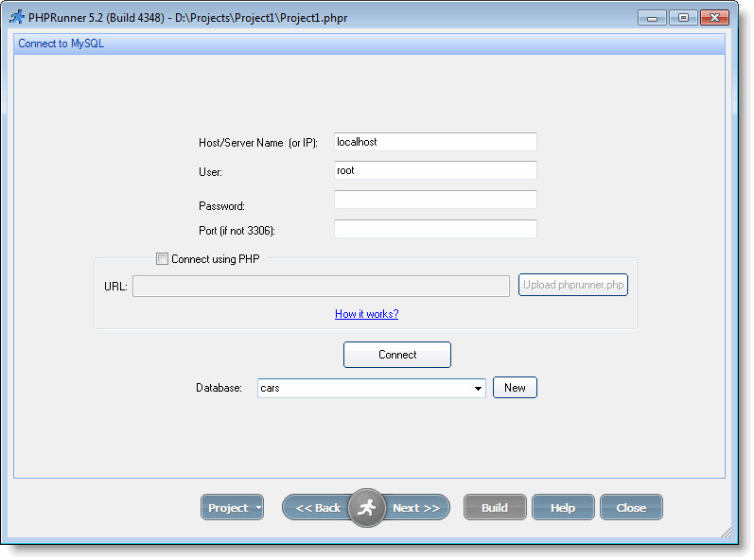
Task: Focus the Host/Server Name field with localhost
Action: 436,142
